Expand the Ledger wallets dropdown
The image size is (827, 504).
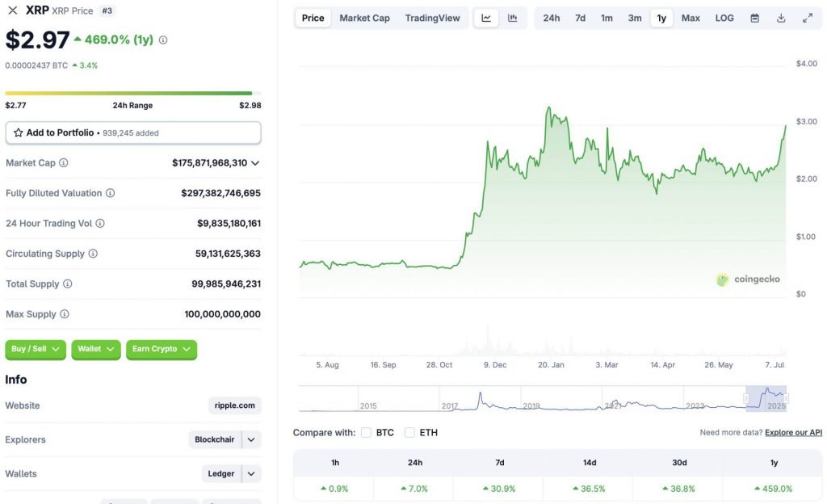[x=230, y=473]
